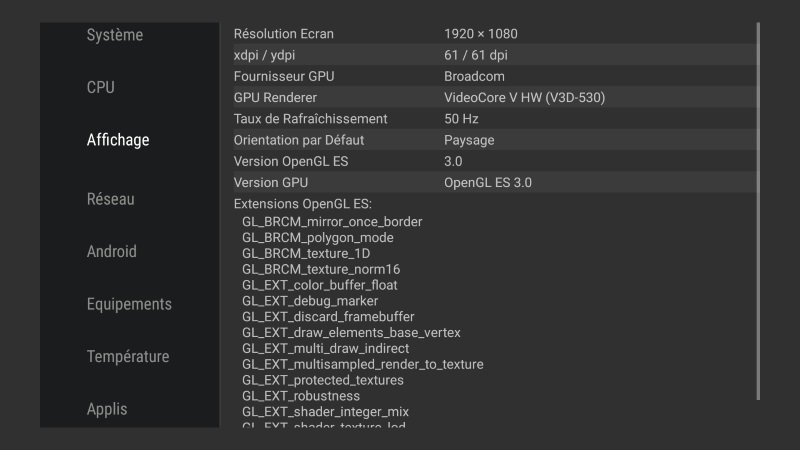Select the Fournisseur GPU Broadcom row
This screenshot has height=450, width=800.
click(490, 76)
